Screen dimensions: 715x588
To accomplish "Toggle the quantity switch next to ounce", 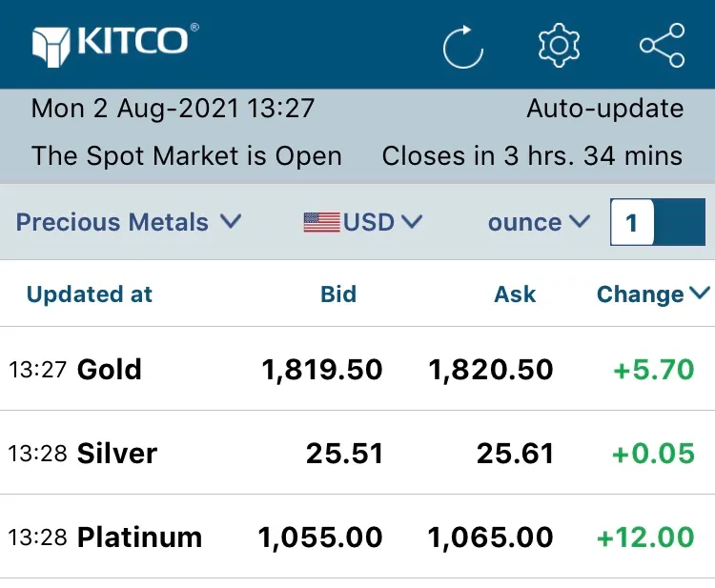I will (657, 224).
